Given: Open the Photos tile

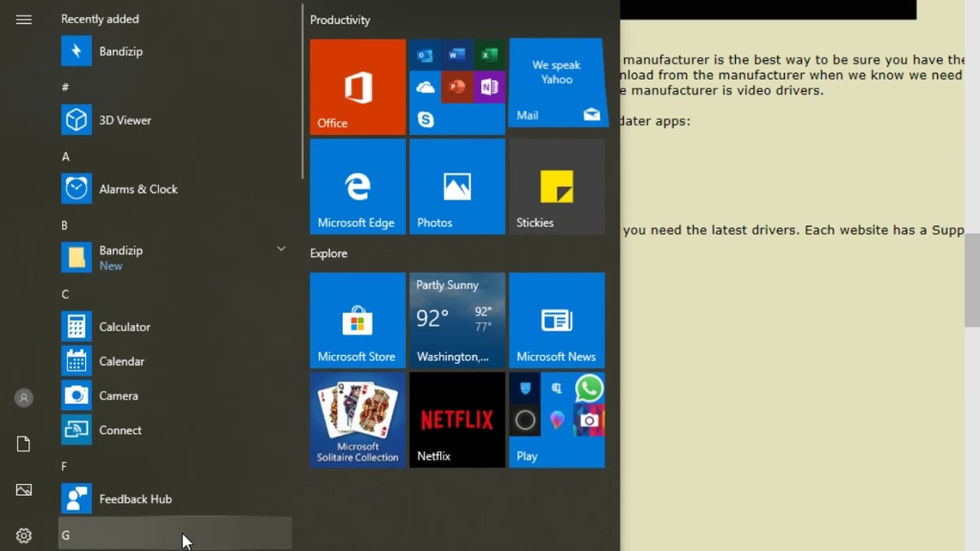Looking at the screenshot, I should [457, 187].
